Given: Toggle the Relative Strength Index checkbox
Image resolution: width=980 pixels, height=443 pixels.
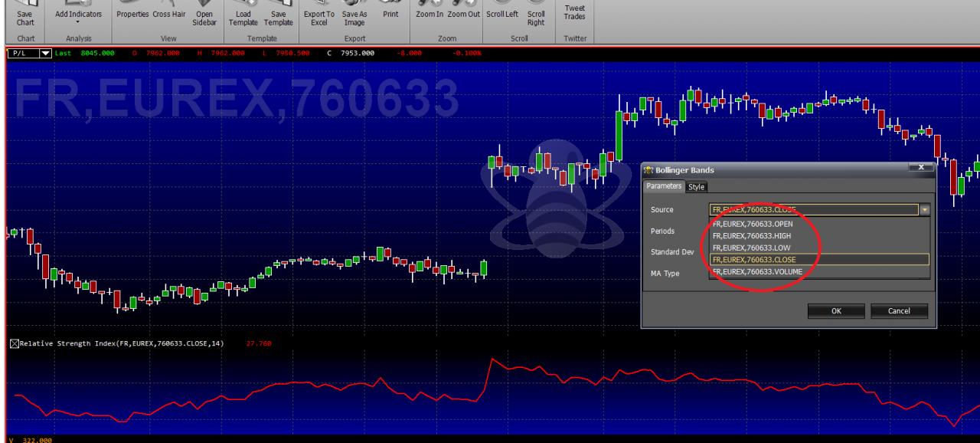Looking at the screenshot, I should pyautogui.click(x=15, y=343).
